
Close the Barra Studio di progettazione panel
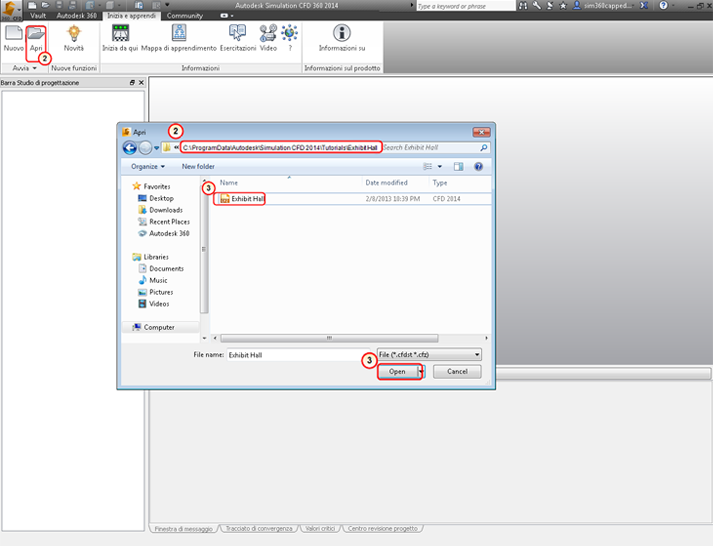pos(141,82)
